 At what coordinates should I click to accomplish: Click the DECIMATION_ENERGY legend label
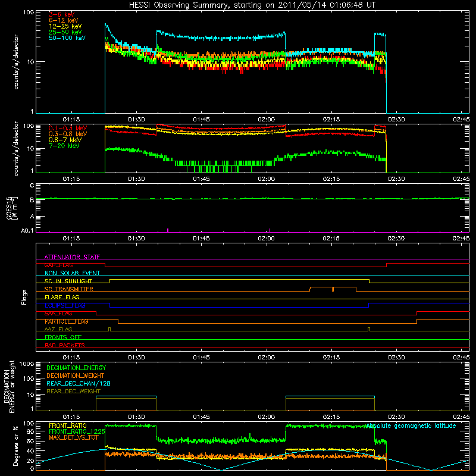tap(76, 368)
